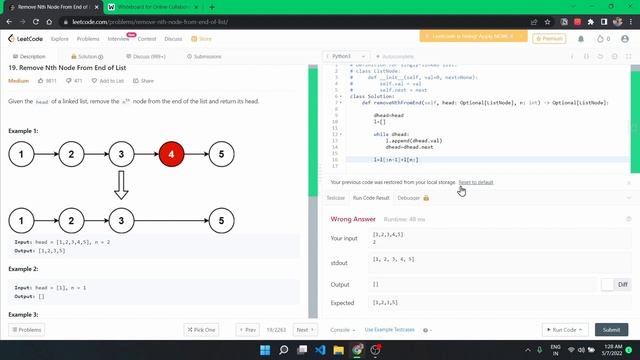This screenshot has width=640, height=360.
Task: Go to browser home page
Action: 49,22
